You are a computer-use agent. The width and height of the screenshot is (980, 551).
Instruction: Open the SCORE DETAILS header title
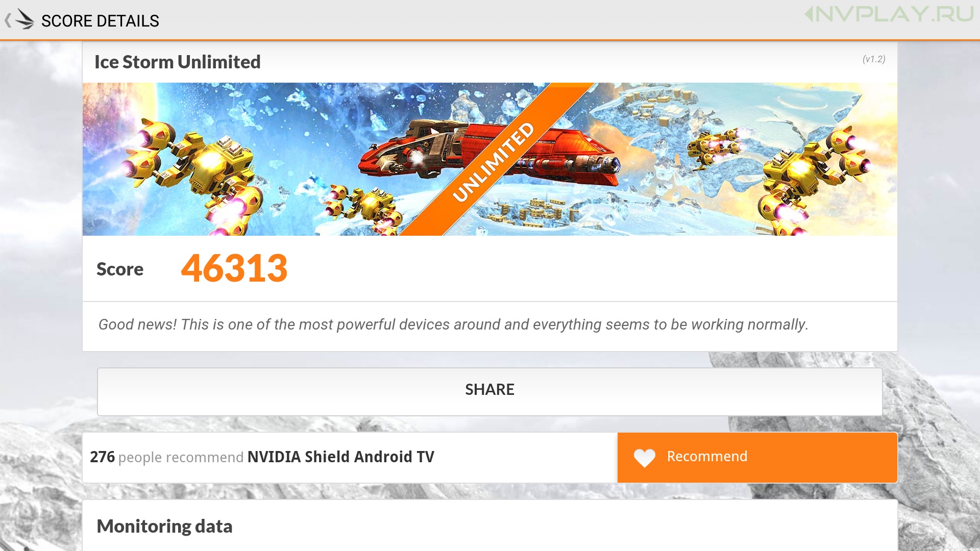tap(100, 21)
